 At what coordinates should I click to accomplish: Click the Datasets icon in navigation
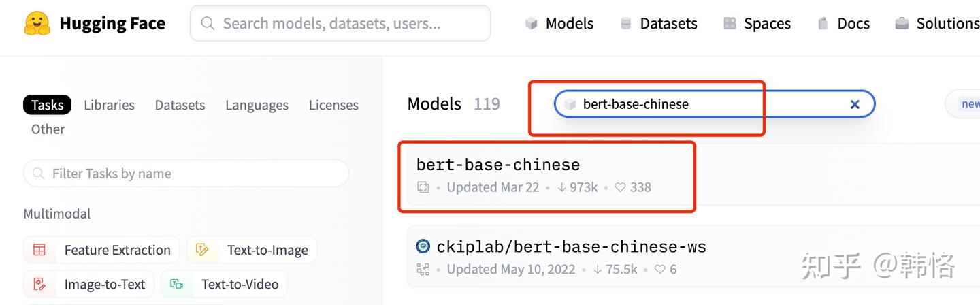pyautogui.click(x=625, y=24)
